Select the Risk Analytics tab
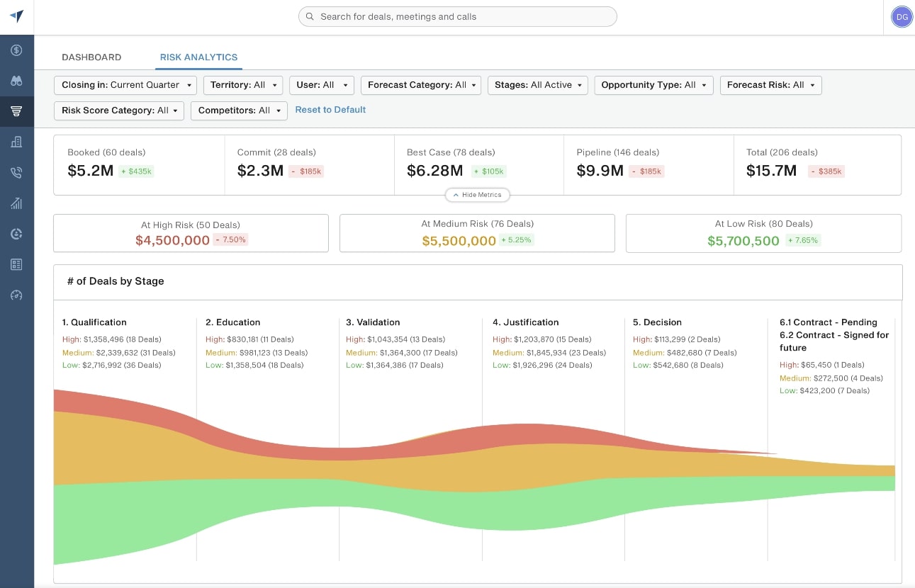915x588 pixels. tap(198, 57)
